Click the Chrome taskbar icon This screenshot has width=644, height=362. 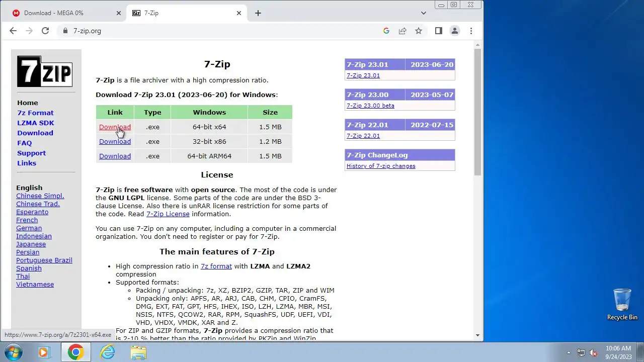(75, 352)
